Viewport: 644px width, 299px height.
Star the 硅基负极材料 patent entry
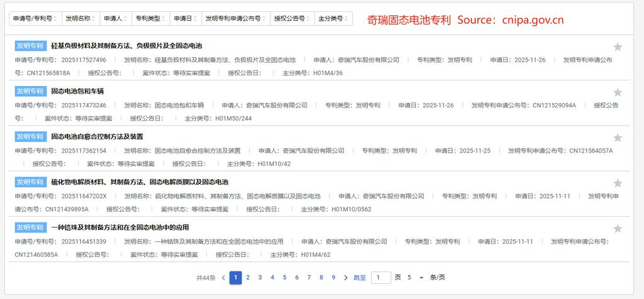[x=618, y=47]
